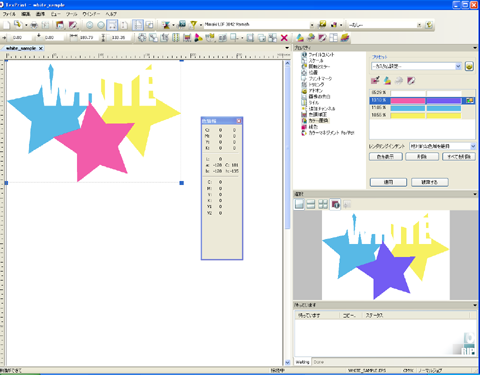Open the second top toolbar combo box
Image resolution: width=480 pixels, height=375 pixels.
[x=385, y=25]
